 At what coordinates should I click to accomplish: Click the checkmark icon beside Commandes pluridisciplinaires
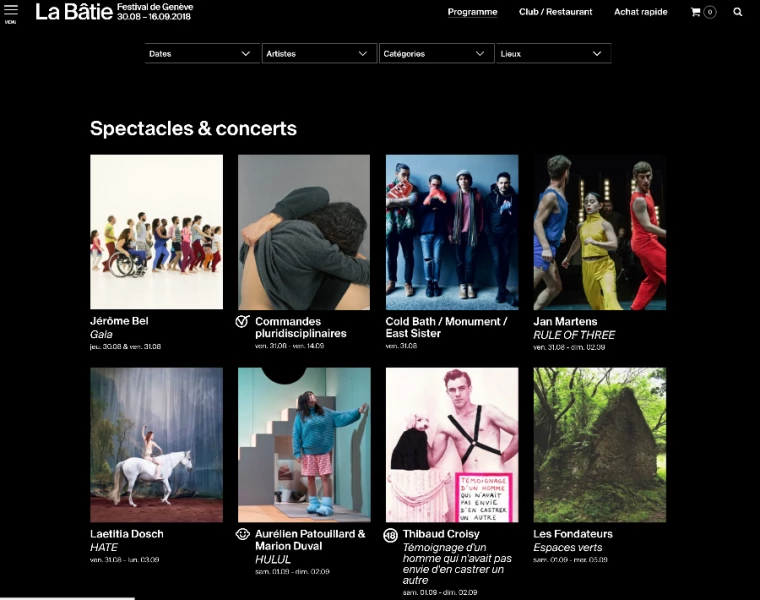[x=242, y=321]
